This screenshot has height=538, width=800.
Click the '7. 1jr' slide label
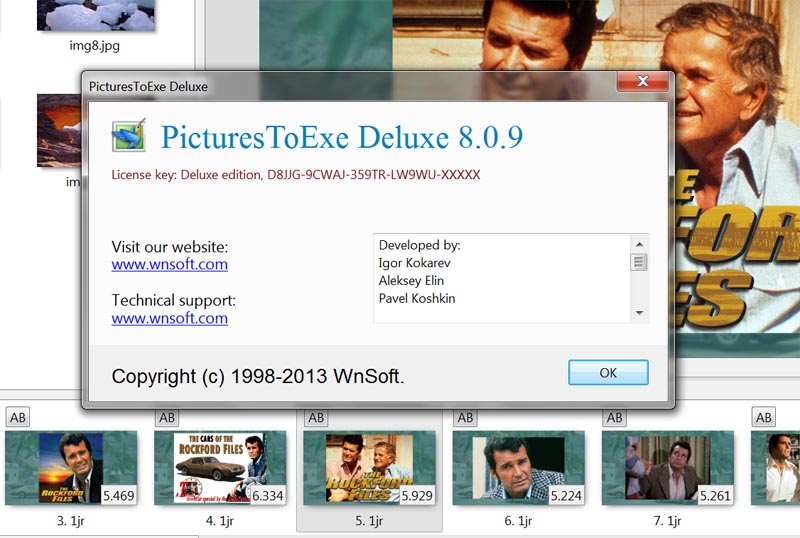[x=667, y=521]
